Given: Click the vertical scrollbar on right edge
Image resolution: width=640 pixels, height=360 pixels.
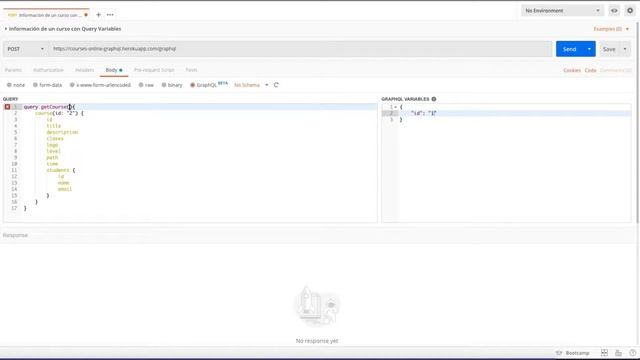Looking at the screenshot, I should coord(637,122).
